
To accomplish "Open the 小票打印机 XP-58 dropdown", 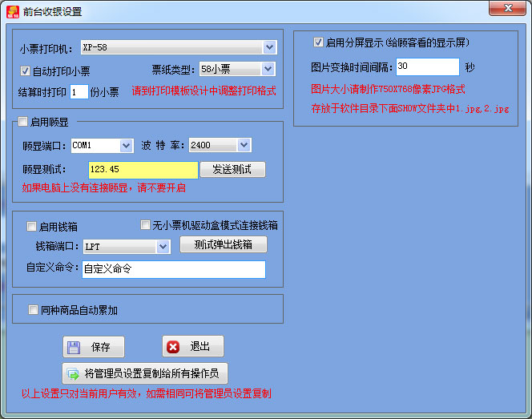I will pos(268,48).
